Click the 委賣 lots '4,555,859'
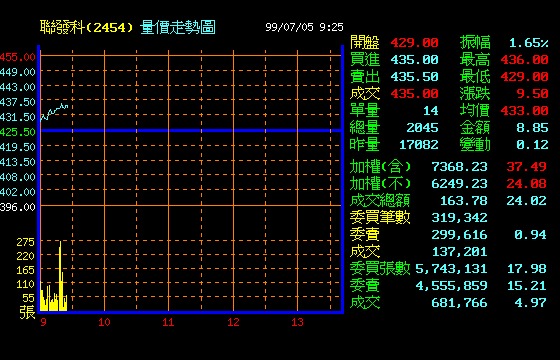560x360 pixels. [x=451, y=286]
